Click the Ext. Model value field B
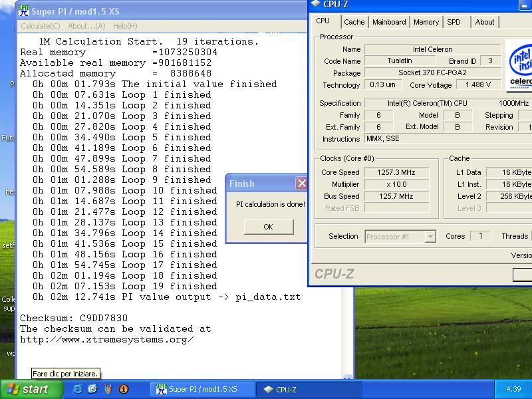Image resolution: width=532 pixels, height=399 pixels. pos(458,126)
